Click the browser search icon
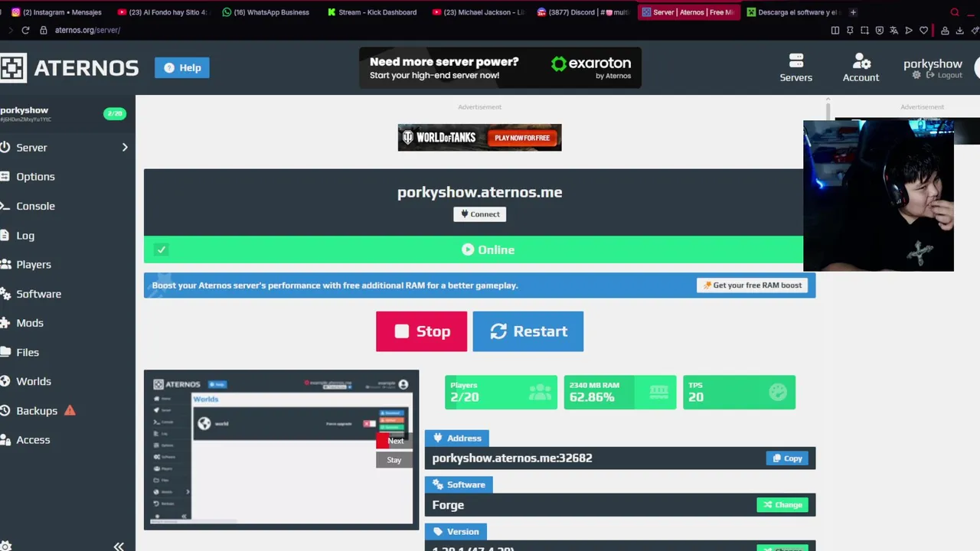Screen dimensions: 980x551 click(x=954, y=12)
